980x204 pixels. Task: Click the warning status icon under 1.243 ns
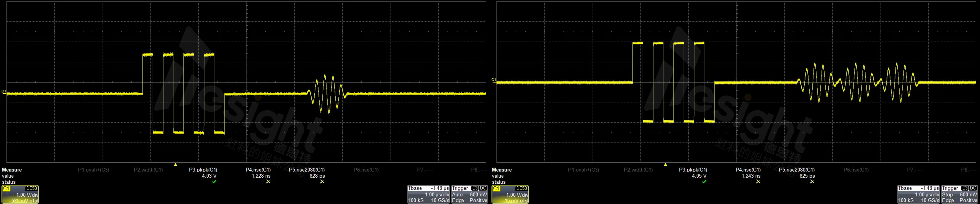(x=758, y=182)
